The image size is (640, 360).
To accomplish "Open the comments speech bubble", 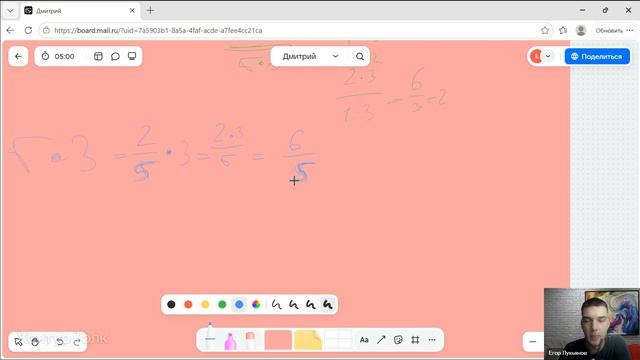I will tap(115, 56).
